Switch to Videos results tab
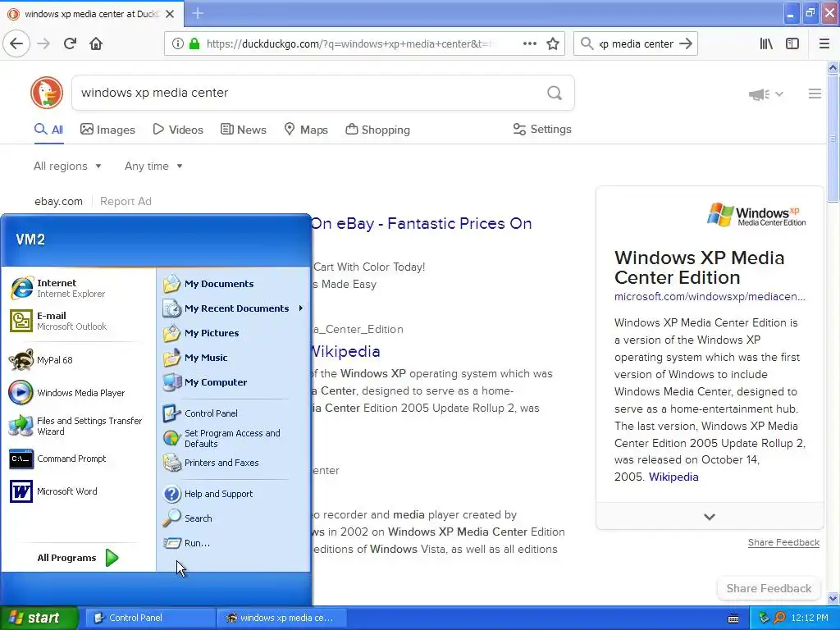The width and height of the screenshot is (840, 630). tap(178, 130)
